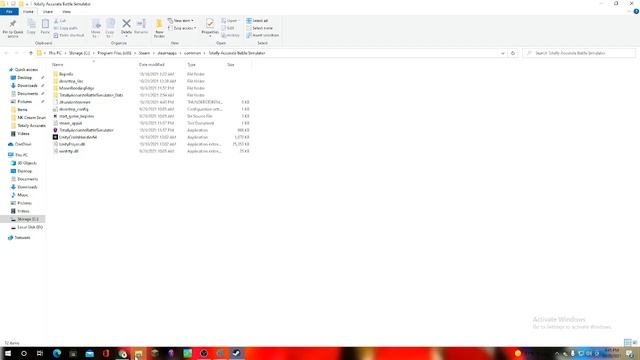The width and height of the screenshot is (640, 360).
Task: Open Steam from the taskbar
Action: [x=236, y=353]
